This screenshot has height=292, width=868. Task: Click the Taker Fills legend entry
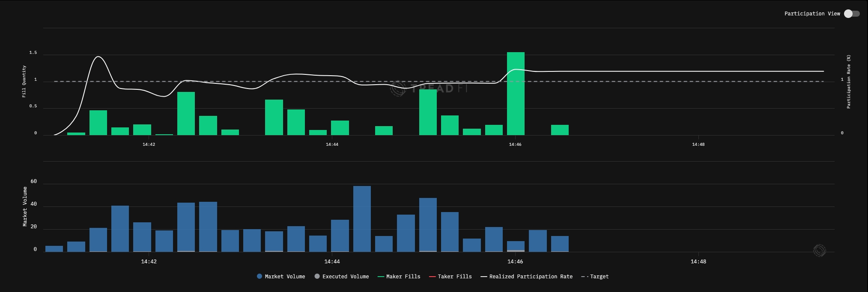(x=450, y=277)
